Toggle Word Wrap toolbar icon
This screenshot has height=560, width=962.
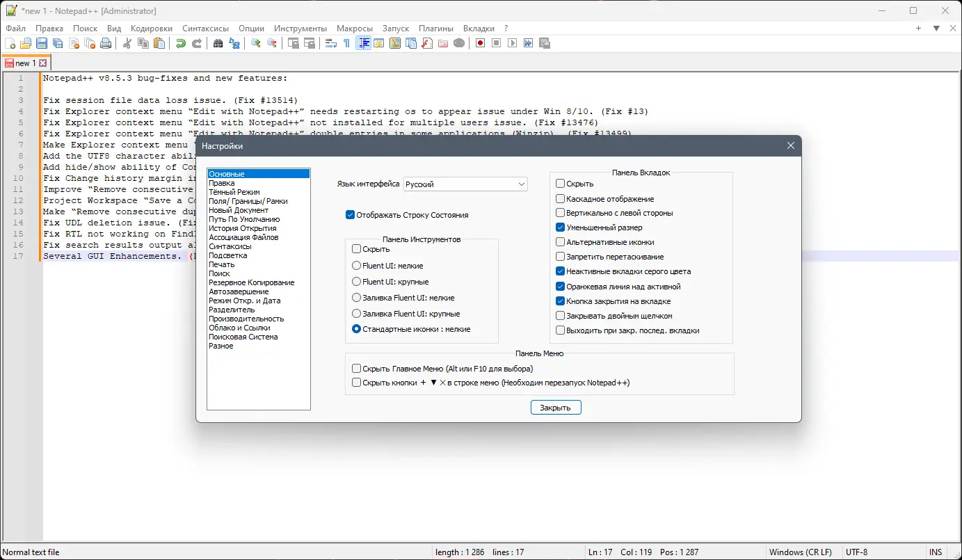point(331,43)
